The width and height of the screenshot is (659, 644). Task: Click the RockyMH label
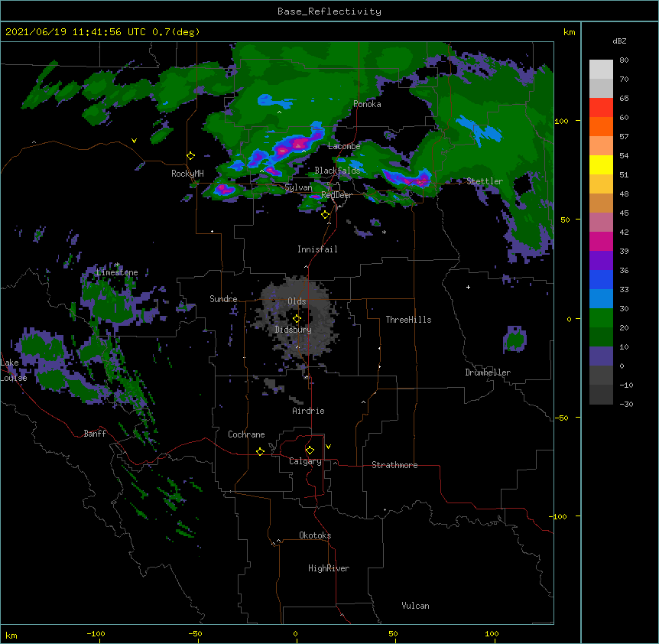click(187, 174)
